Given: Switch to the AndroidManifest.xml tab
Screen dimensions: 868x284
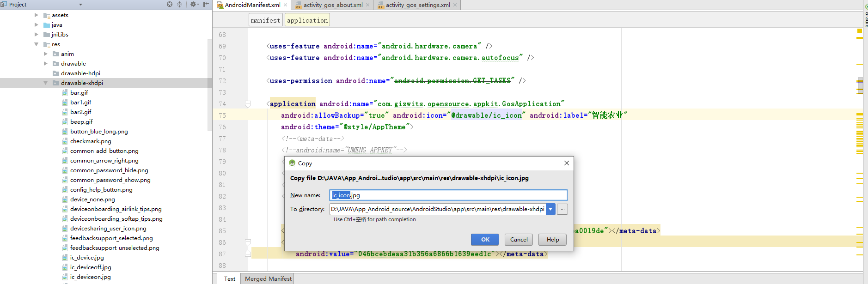Looking at the screenshot, I should pyautogui.click(x=252, y=5).
